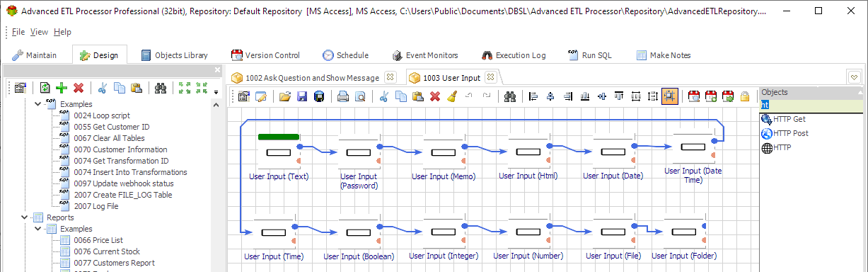Switch to the Make Notes tab

tap(664, 55)
